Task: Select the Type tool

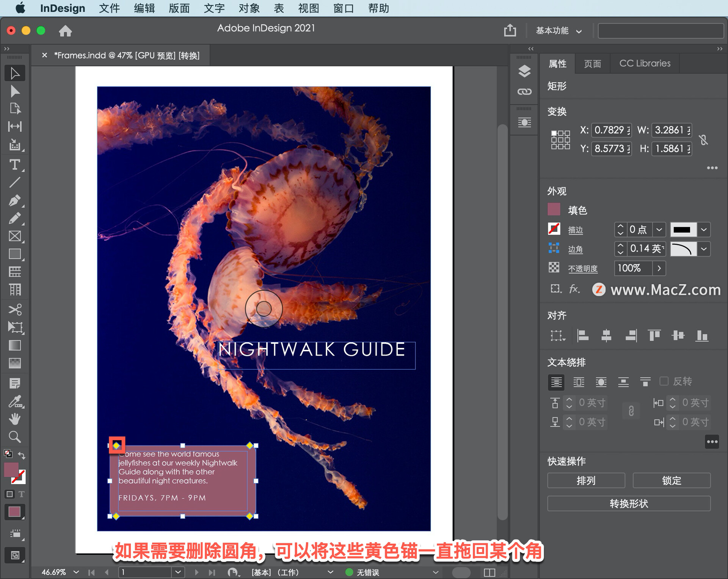Action: [15, 165]
